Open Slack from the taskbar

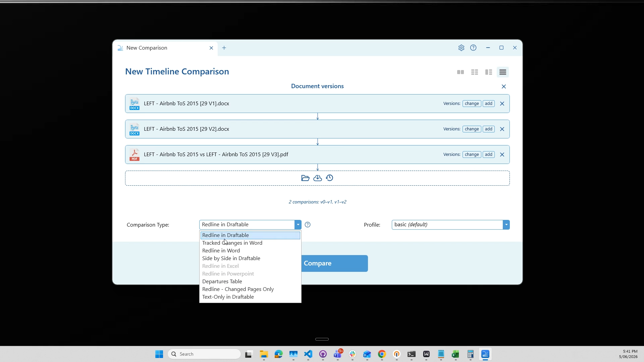353,354
